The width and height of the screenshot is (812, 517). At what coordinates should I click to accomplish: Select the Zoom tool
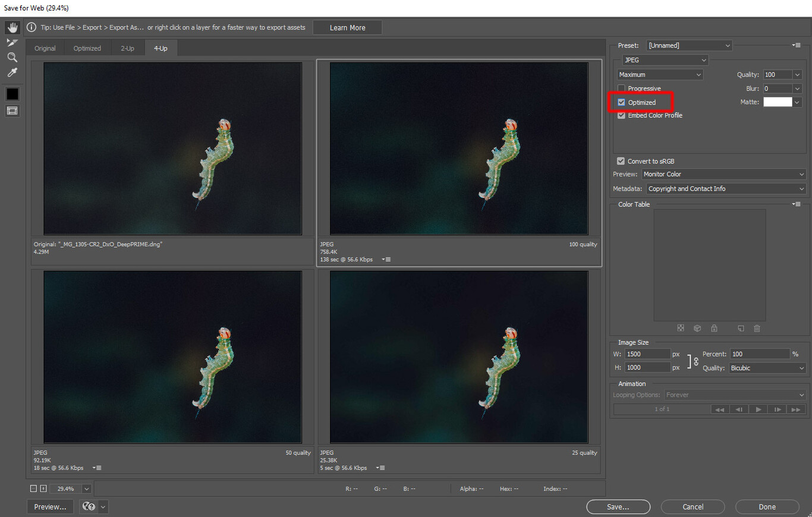pos(12,58)
